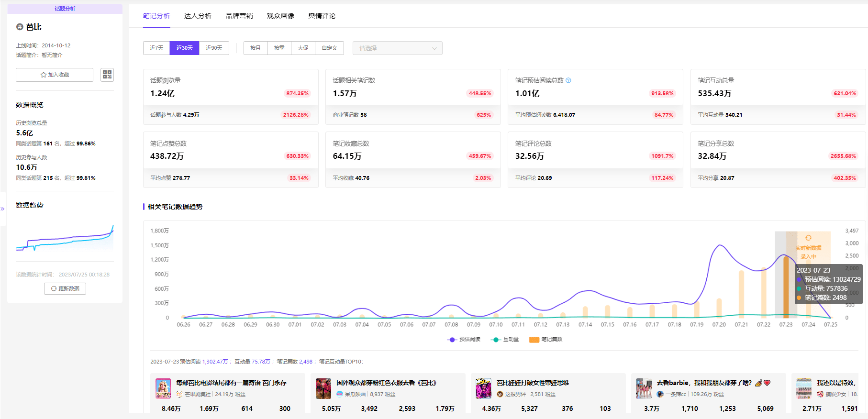
Task: Select the 近7天 time range
Action: [156, 48]
